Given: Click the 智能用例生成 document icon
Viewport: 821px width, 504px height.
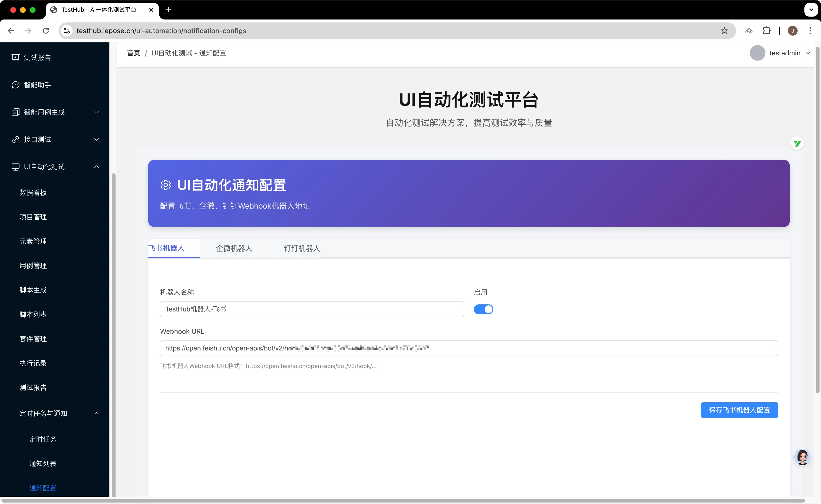Looking at the screenshot, I should 15,112.
